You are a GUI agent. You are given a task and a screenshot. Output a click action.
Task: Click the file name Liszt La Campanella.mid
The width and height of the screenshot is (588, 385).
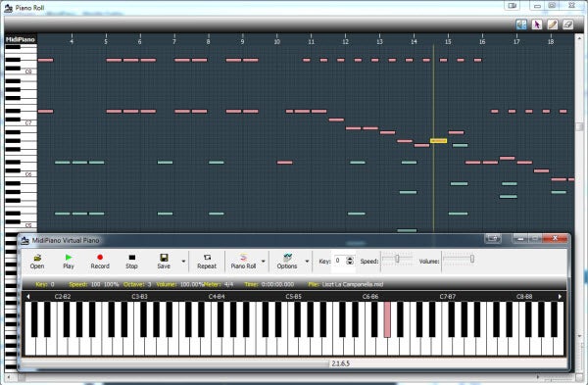click(x=353, y=284)
